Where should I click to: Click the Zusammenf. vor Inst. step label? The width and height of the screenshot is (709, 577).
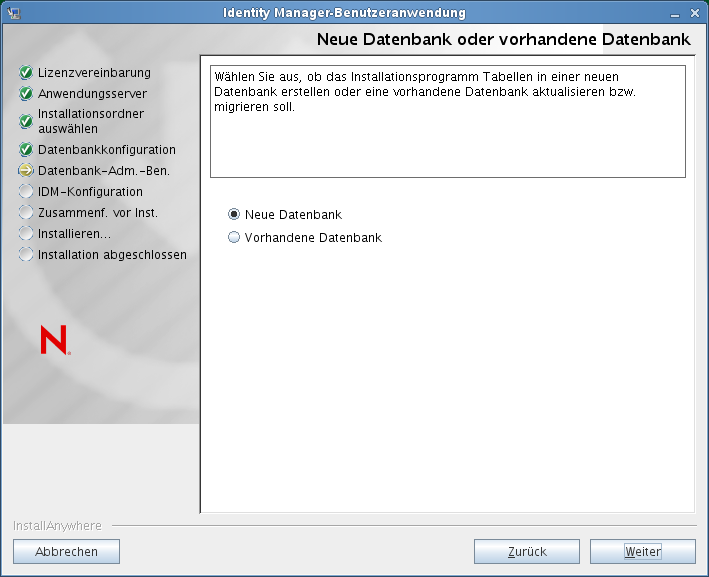(98, 213)
